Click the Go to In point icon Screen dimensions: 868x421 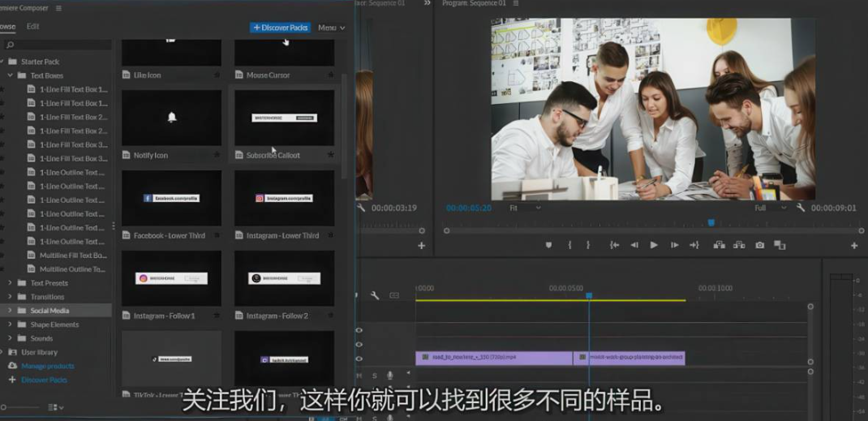coord(614,245)
